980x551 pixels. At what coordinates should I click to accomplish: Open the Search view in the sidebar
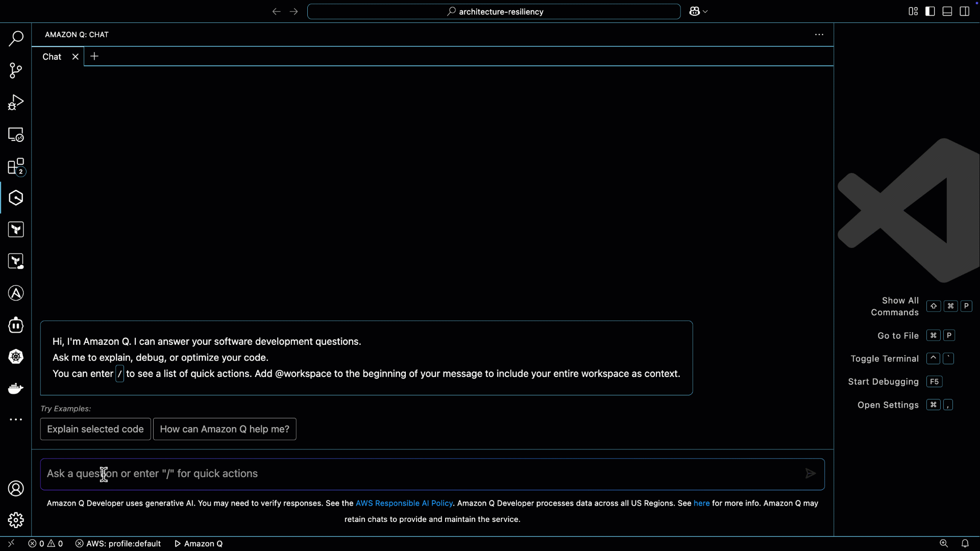tap(16, 38)
